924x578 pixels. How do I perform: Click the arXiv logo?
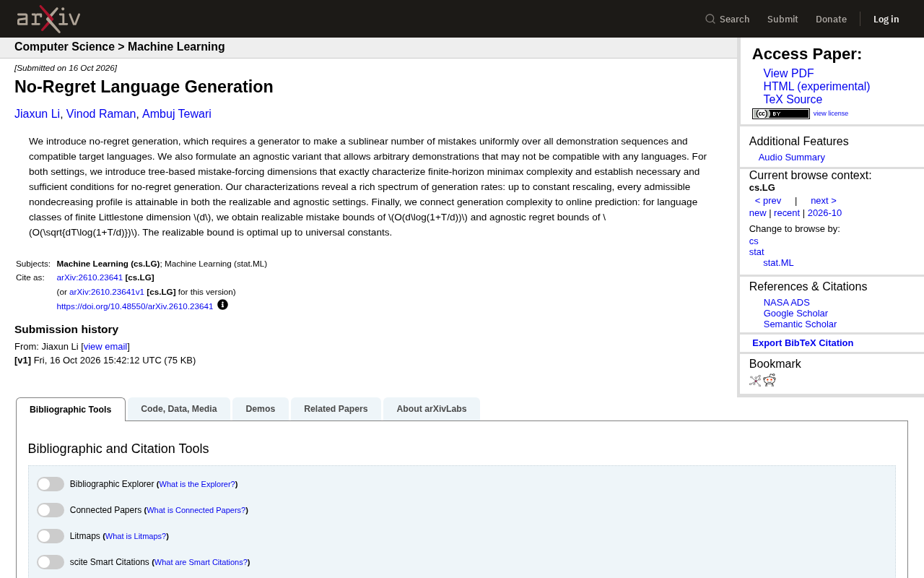pos(48,19)
